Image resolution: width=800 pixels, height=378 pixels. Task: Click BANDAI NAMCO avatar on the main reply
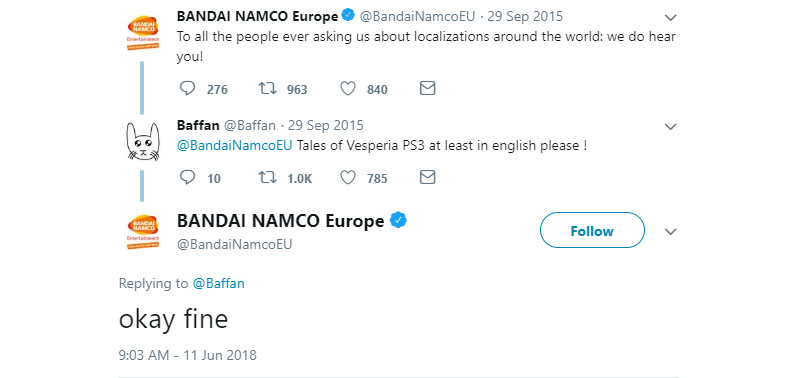click(x=143, y=232)
